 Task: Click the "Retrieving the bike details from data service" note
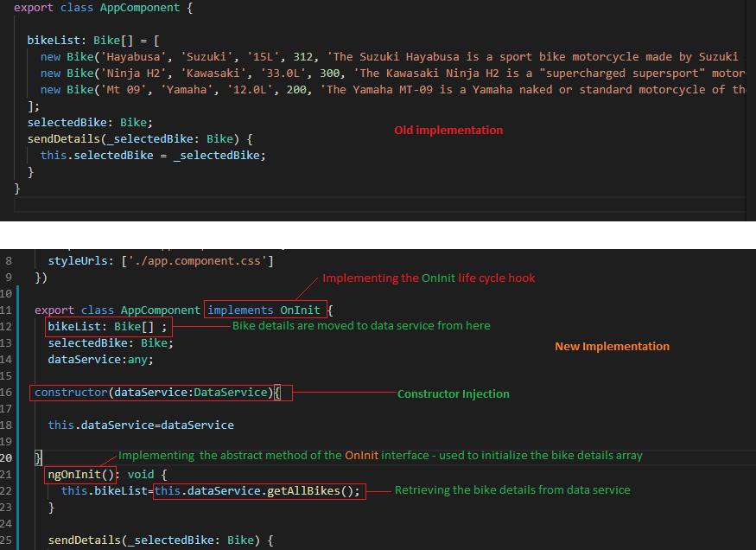point(512,489)
